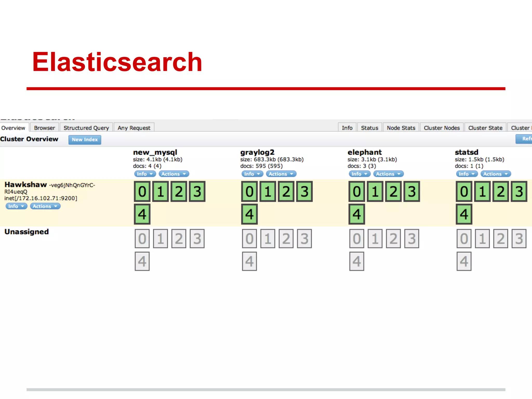
Task: Expand Info dropdown for graylog2 index
Action: pyautogui.click(x=252, y=174)
